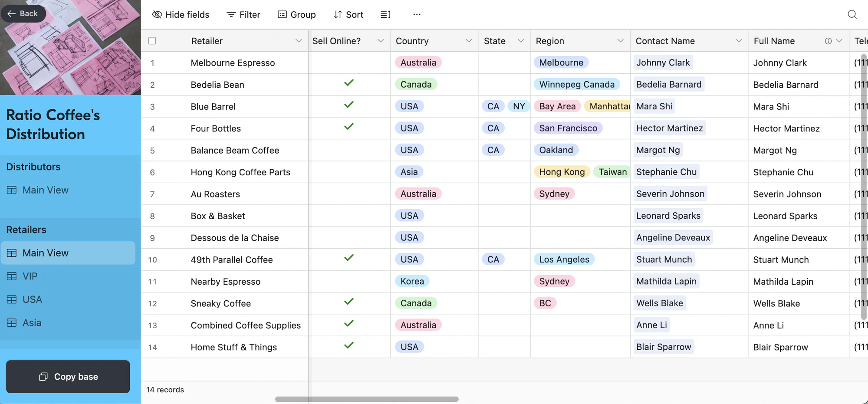The width and height of the screenshot is (868, 404).
Task: Open the Group options
Action: (x=297, y=14)
